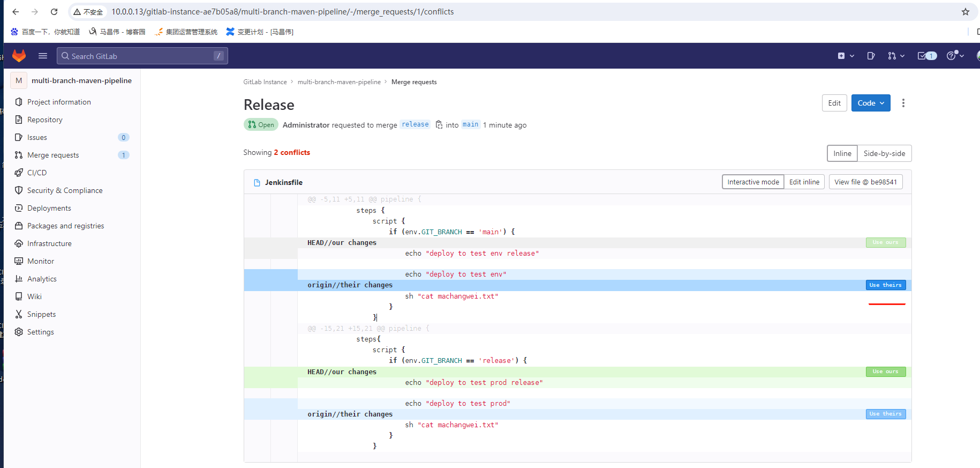Open the Help question mark dropdown

[955, 56]
